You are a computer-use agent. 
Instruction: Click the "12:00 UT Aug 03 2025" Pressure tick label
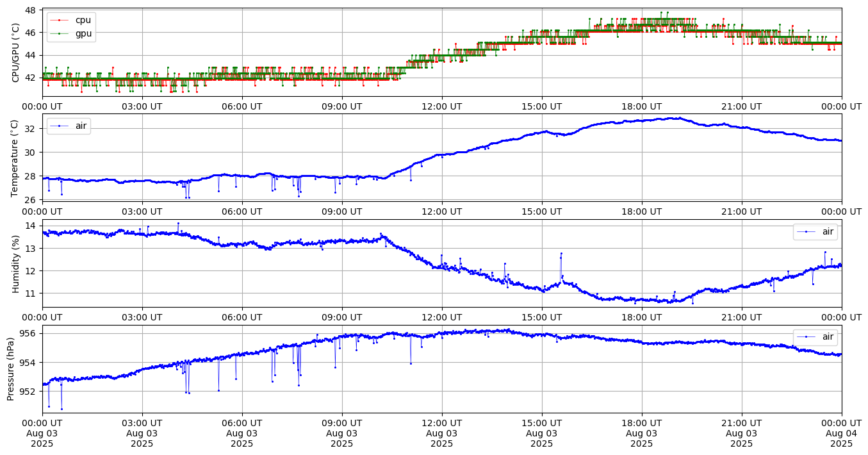(x=442, y=433)
